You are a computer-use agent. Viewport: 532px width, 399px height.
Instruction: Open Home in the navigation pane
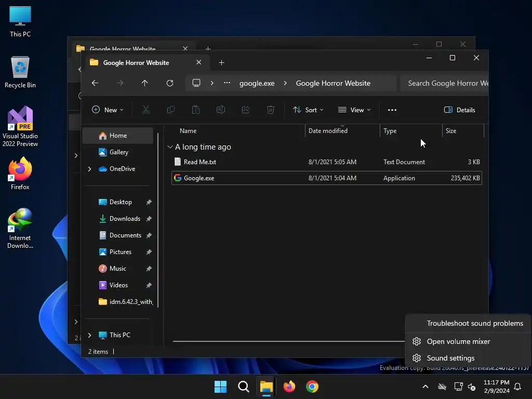(118, 136)
